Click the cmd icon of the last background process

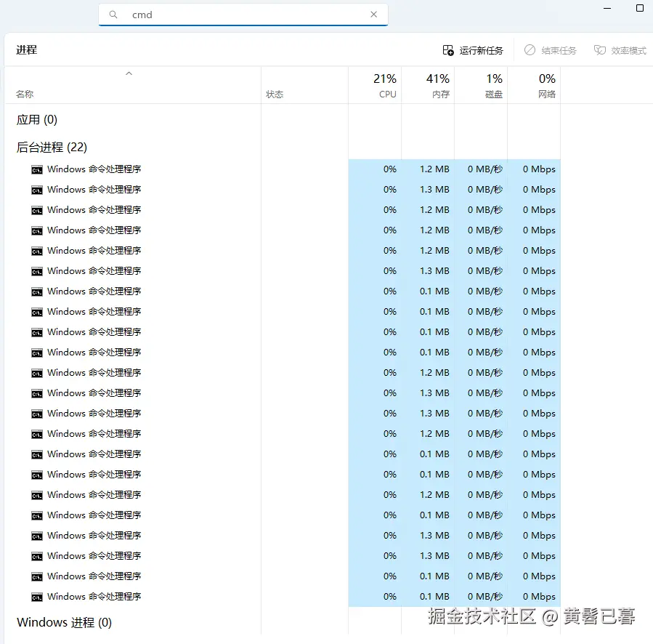[x=36, y=596]
